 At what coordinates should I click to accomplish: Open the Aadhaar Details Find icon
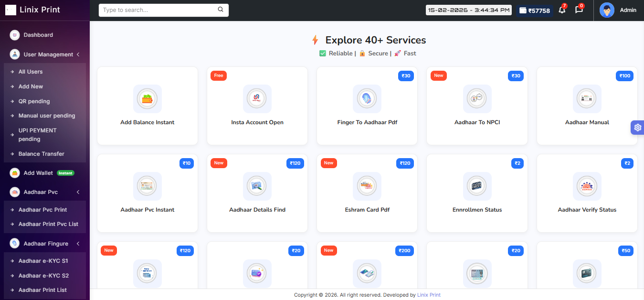coord(257,186)
